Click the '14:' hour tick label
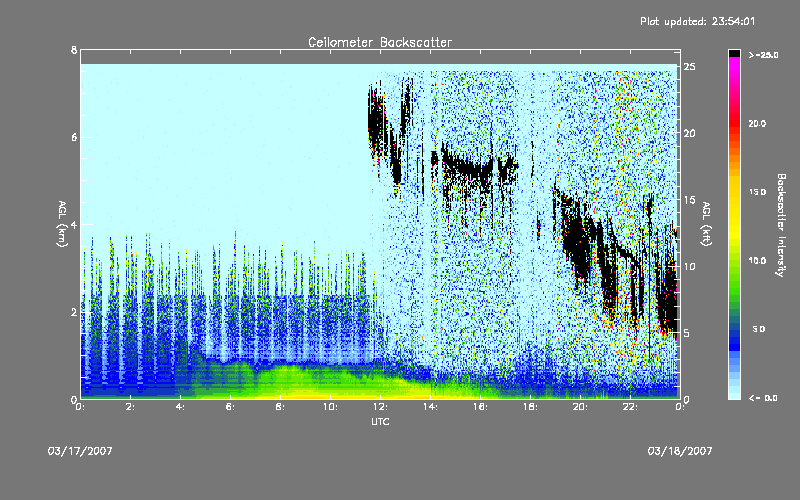 [430, 407]
